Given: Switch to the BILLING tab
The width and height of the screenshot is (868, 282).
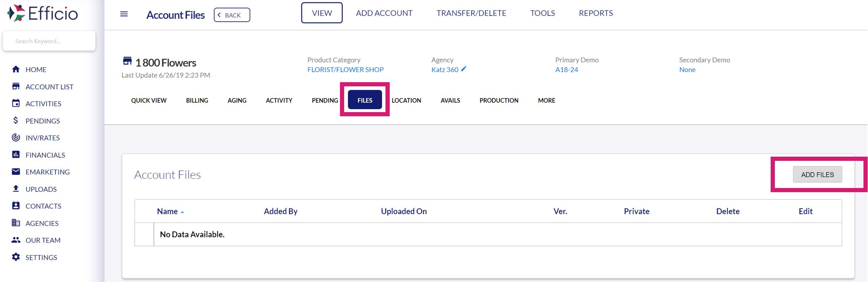Looking at the screenshot, I should (x=197, y=100).
